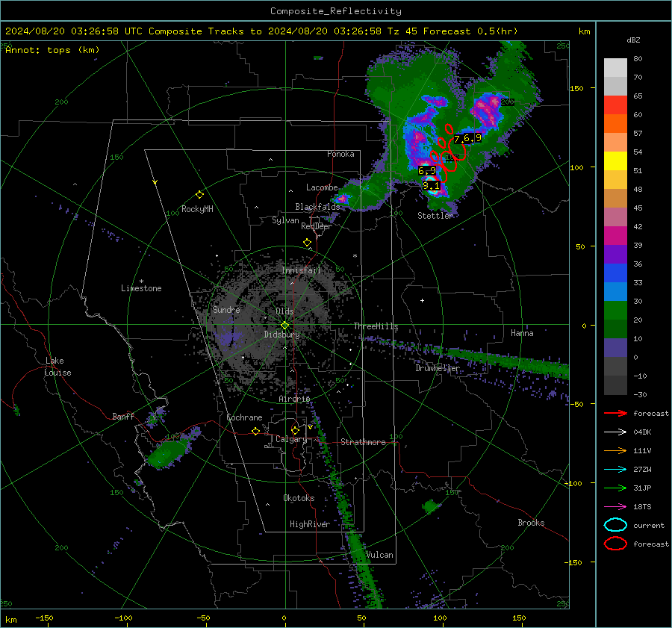The width and height of the screenshot is (672, 628).
Task: Click the Brooks city label
Action: 531,523
